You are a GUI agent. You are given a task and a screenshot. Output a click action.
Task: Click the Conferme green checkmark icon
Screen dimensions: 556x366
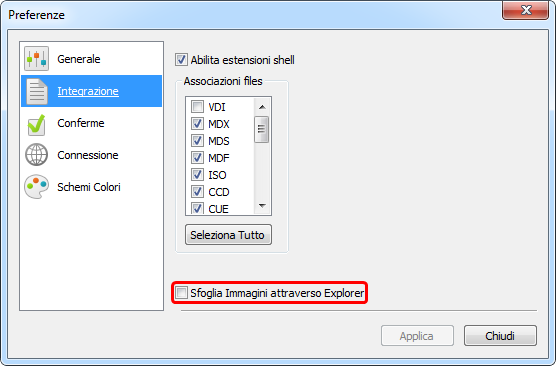tap(37, 124)
